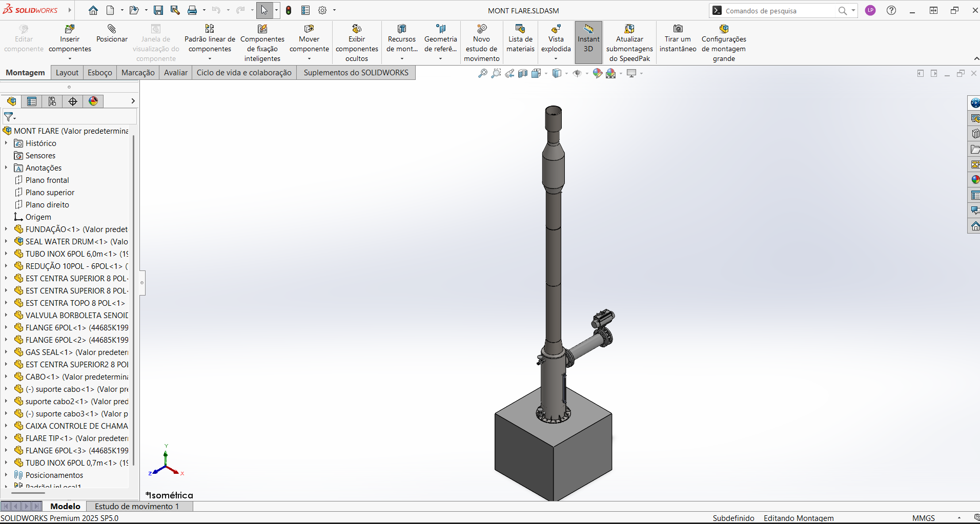Click Novo estudo de movimento
The width and height of the screenshot is (980, 524).
[481, 43]
